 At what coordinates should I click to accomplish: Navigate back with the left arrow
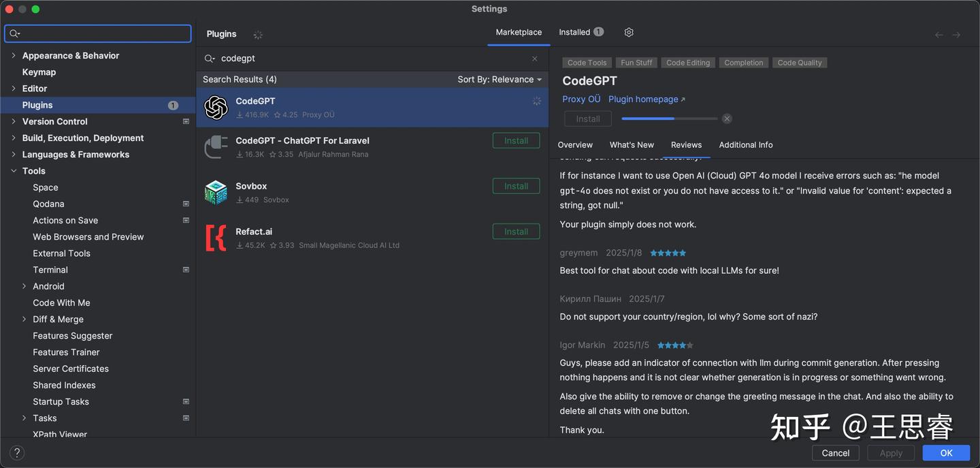click(x=939, y=35)
